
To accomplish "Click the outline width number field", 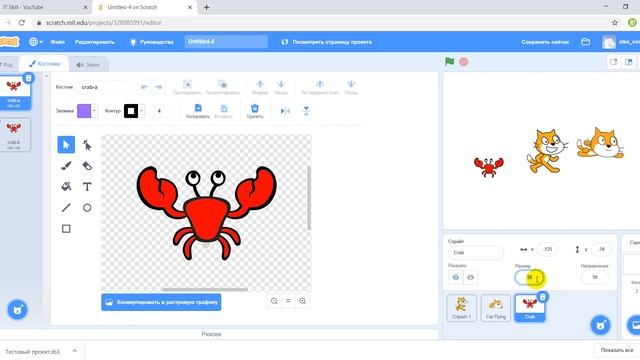I will [162, 111].
